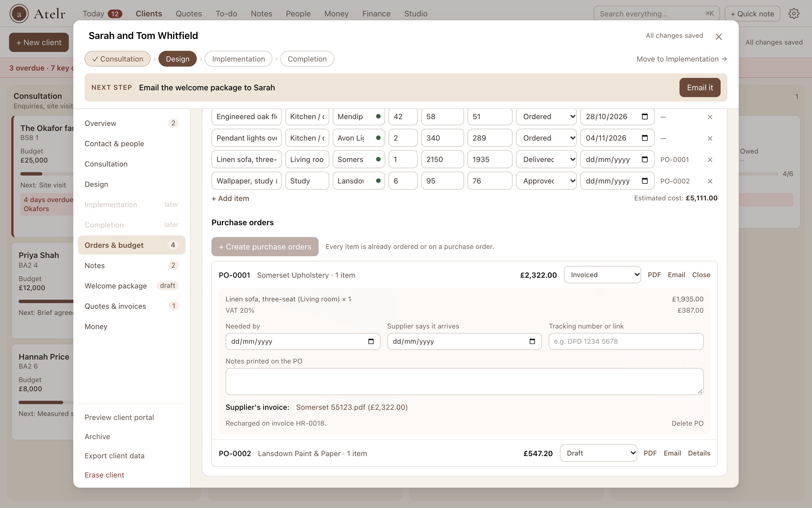Click Tracking number or link field
Viewport: 812px width, 508px height.
[x=626, y=342]
